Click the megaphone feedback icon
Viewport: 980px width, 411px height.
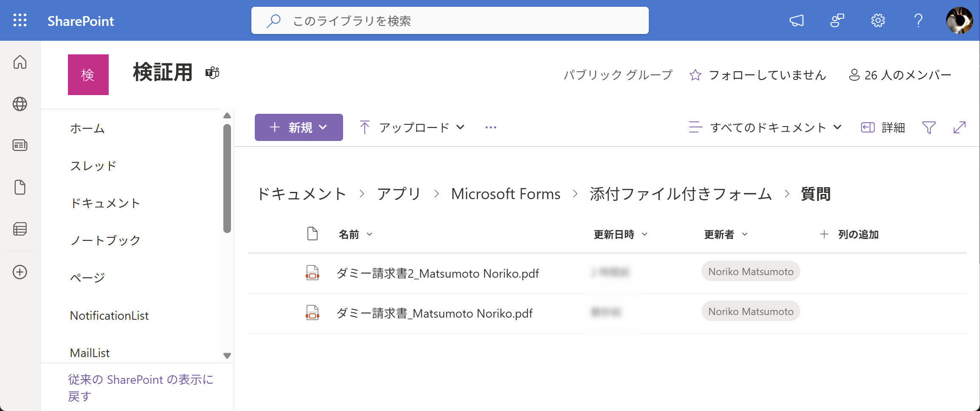tap(796, 20)
